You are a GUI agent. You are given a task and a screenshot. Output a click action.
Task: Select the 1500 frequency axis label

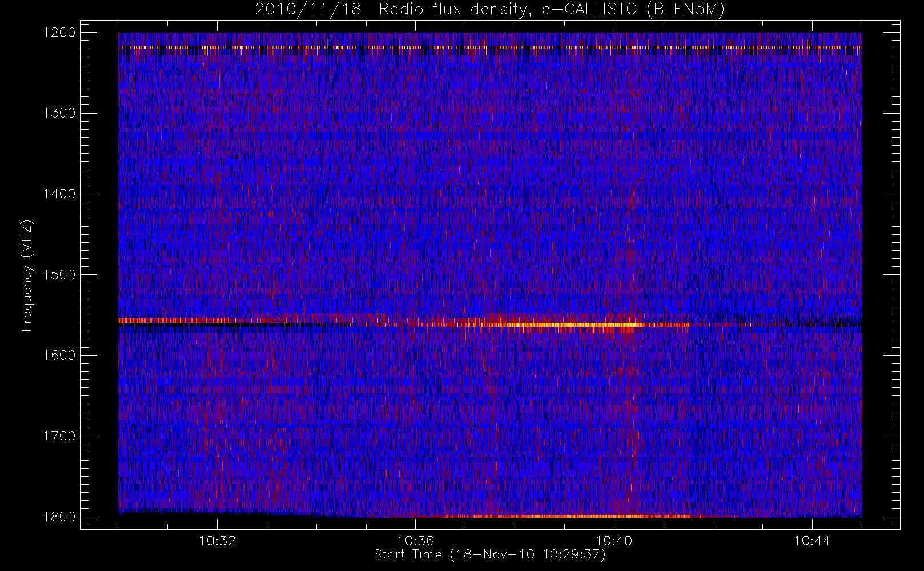point(59,274)
